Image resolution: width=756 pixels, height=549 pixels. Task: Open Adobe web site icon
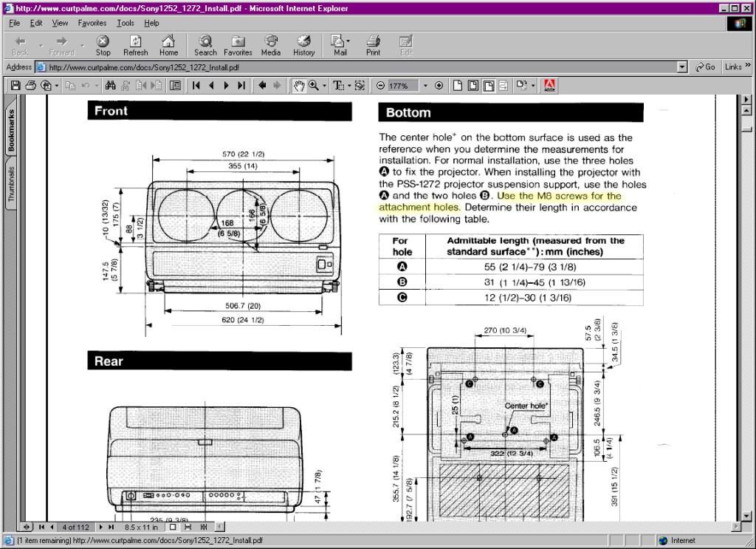[549, 86]
